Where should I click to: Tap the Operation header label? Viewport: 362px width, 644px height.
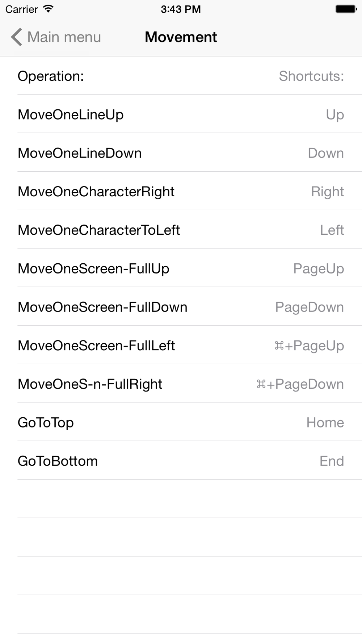coord(51,76)
